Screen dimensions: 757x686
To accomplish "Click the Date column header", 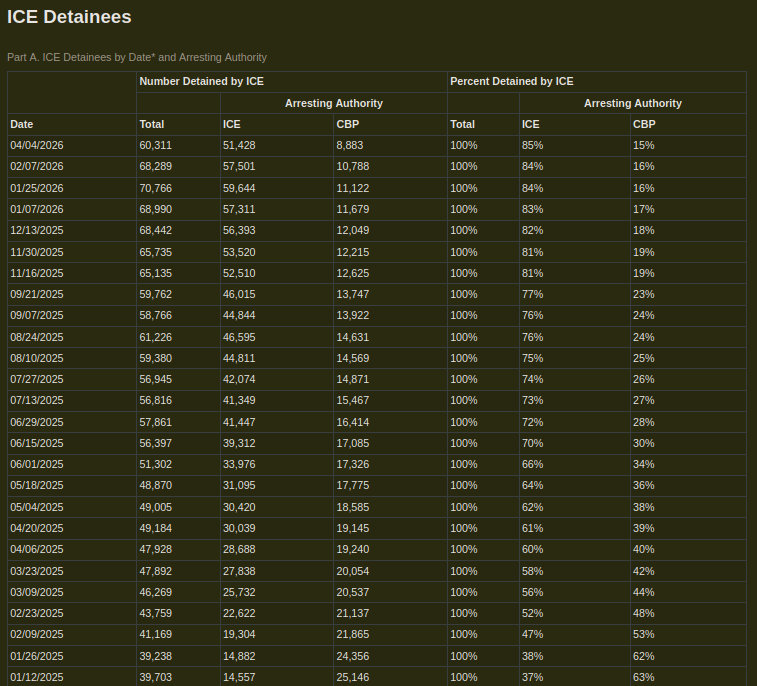I will point(22,125).
